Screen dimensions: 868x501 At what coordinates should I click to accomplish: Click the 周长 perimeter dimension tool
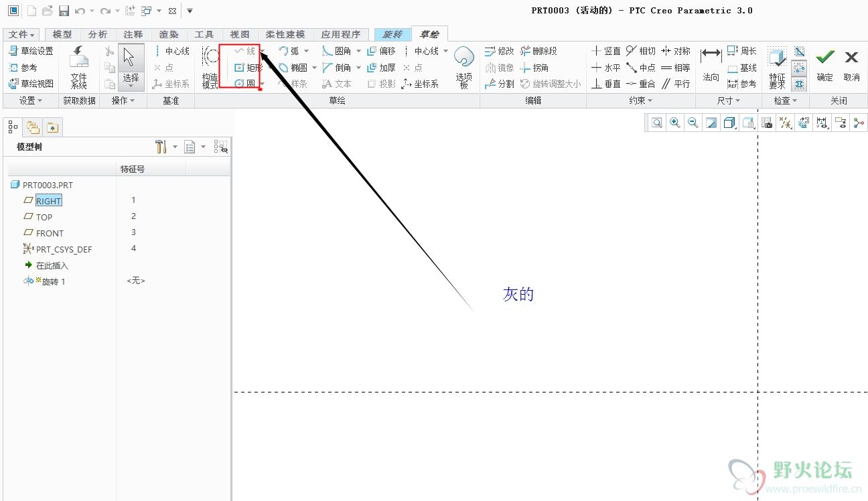742,51
